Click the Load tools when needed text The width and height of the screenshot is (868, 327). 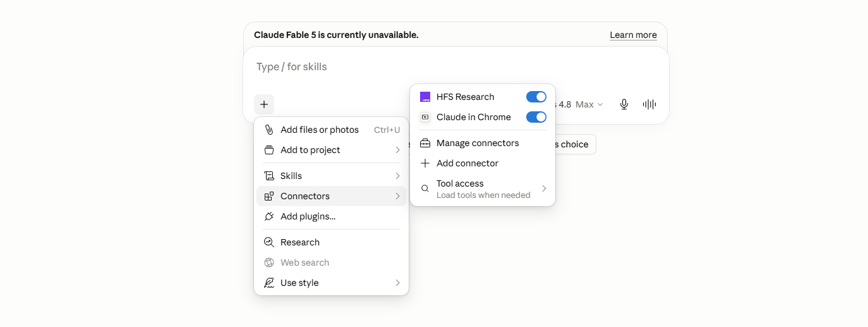click(483, 195)
